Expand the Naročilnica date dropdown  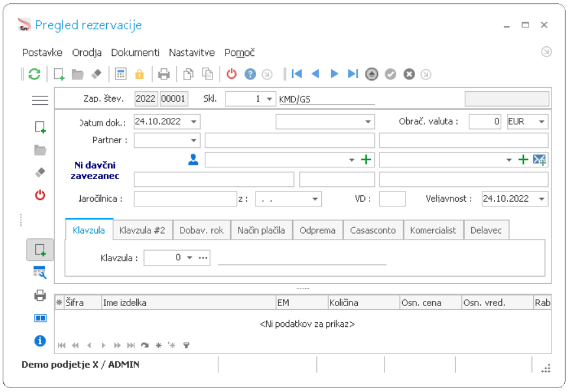315,199
